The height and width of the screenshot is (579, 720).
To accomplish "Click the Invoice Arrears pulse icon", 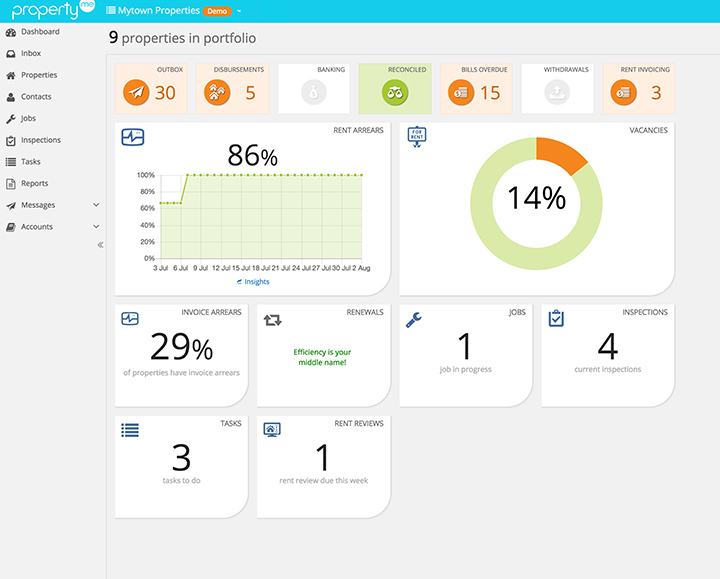I will pyautogui.click(x=130, y=319).
